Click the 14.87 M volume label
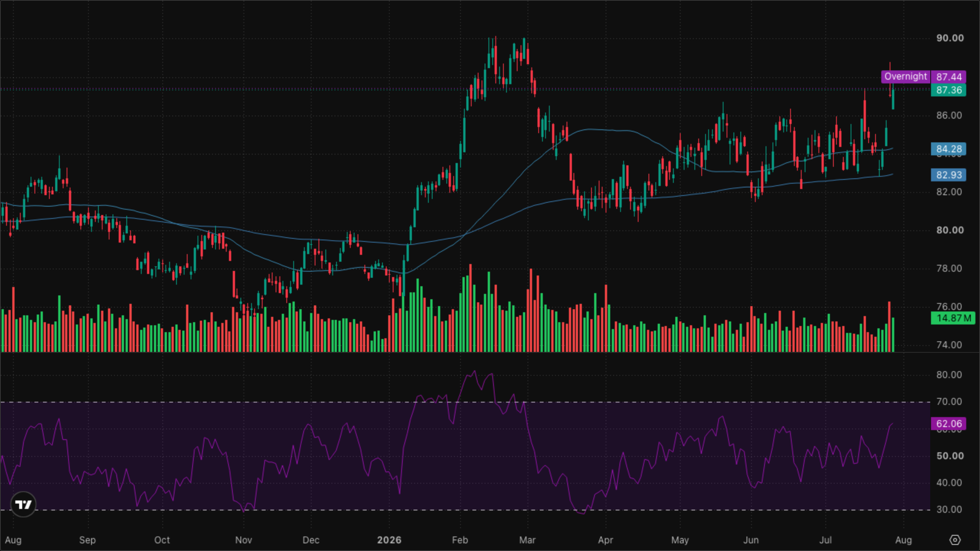 953,318
